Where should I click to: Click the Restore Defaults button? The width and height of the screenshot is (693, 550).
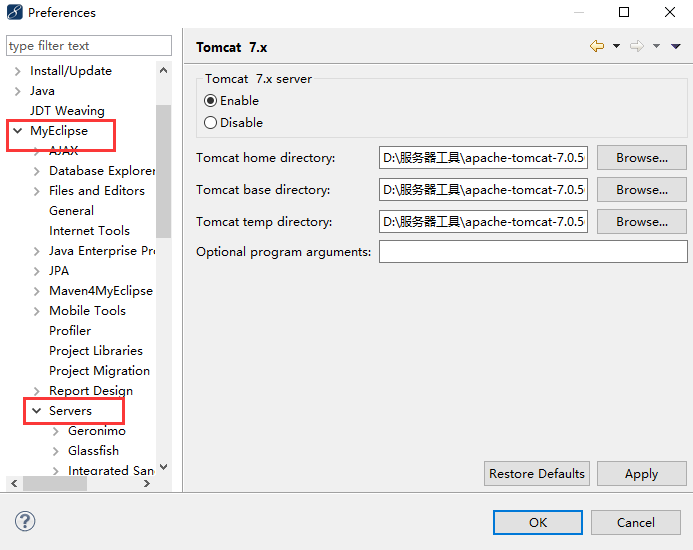(x=537, y=474)
